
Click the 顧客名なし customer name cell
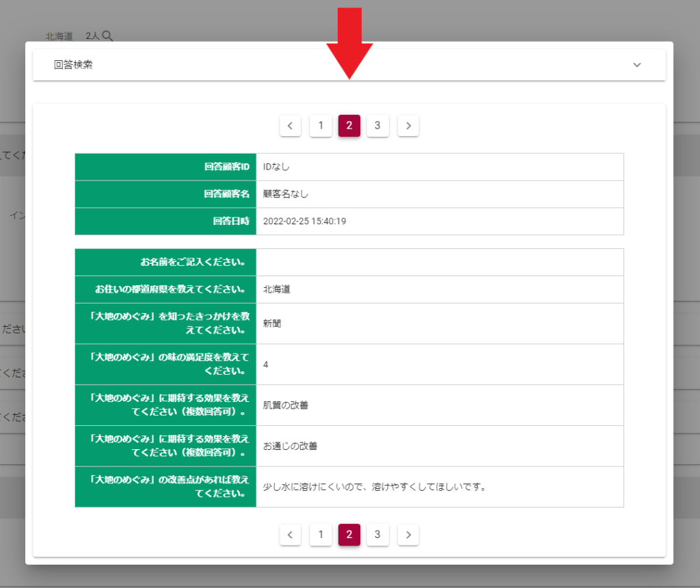pyautogui.click(x=286, y=194)
